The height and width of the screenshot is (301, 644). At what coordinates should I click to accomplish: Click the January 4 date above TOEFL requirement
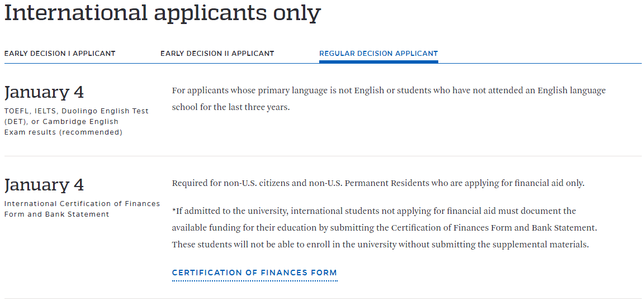click(x=44, y=92)
